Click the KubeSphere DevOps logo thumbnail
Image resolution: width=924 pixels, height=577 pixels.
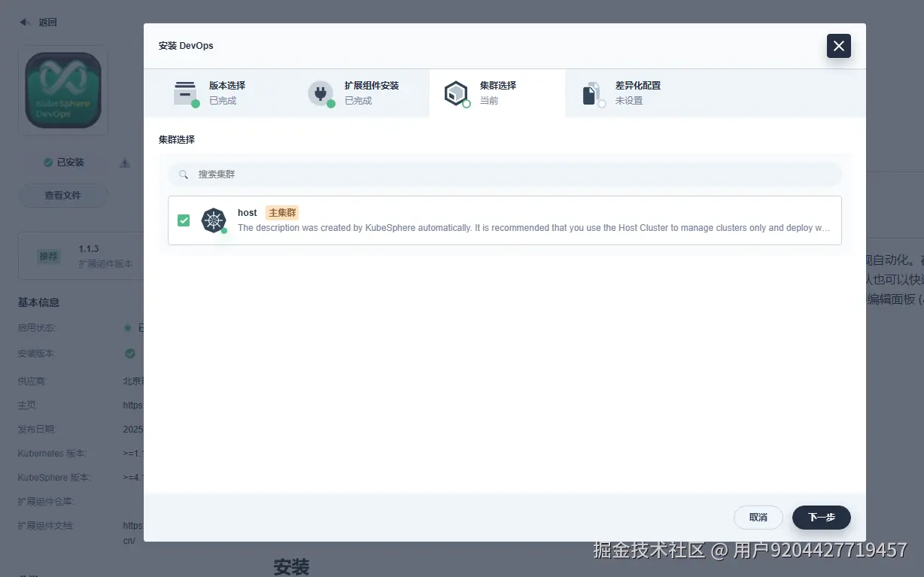coord(63,90)
